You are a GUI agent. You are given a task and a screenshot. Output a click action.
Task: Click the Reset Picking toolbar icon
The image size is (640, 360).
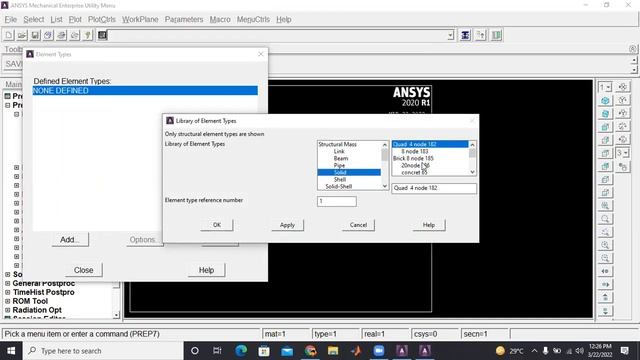(x=481, y=35)
